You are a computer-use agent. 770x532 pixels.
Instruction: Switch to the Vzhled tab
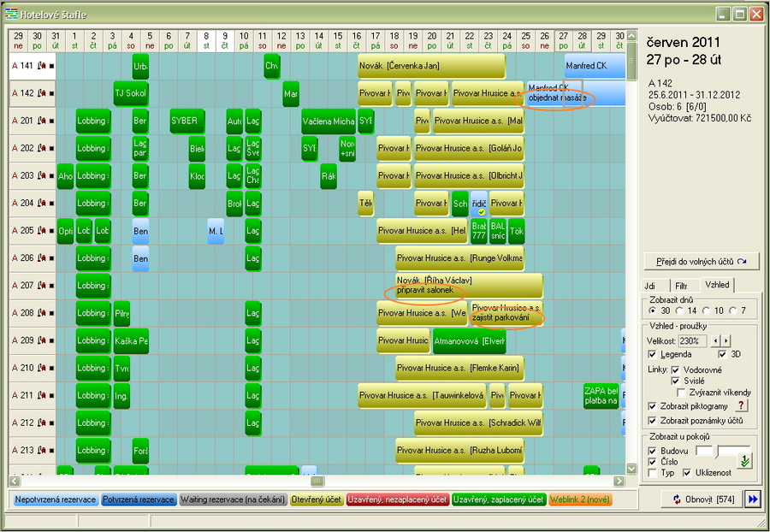717,285
